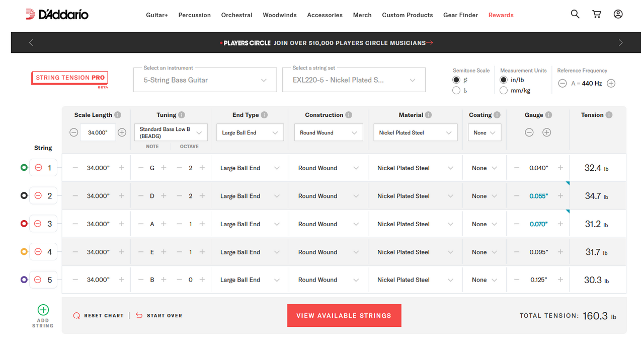The width and height of the screenshot is (644, 341).
Task: Remove string 1 from chart
Action: [x=38, y=168]
